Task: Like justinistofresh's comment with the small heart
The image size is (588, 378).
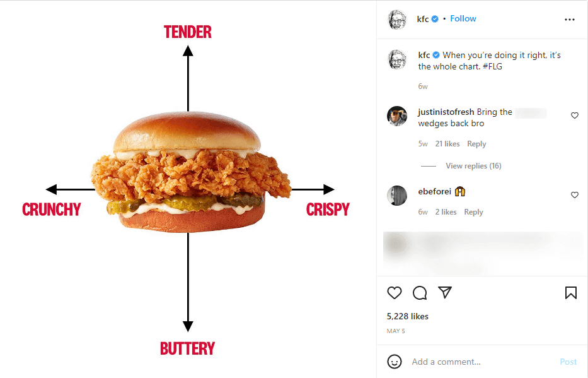Action: tap(575, 115)
